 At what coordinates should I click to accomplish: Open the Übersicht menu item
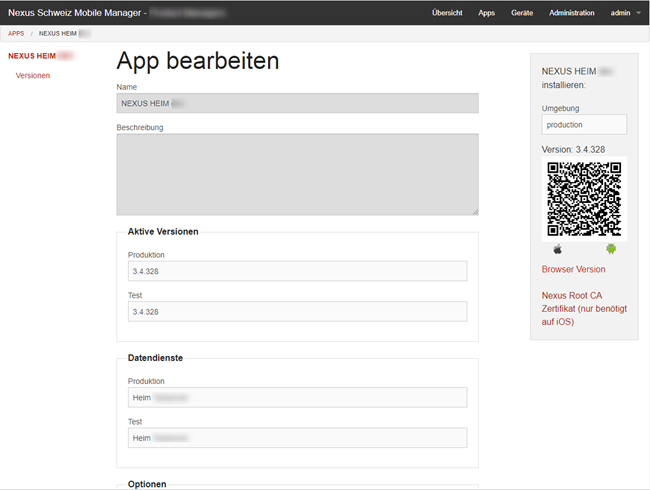tap(447, 13)
